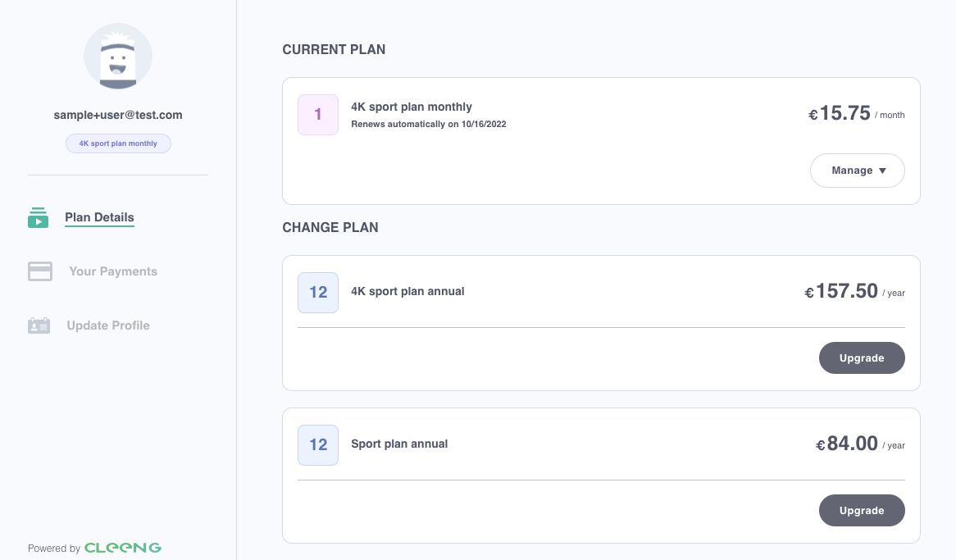Click 12 badge for Sport plan annual
The width and height of the screenshot is (956, 560).
point(318,445)
